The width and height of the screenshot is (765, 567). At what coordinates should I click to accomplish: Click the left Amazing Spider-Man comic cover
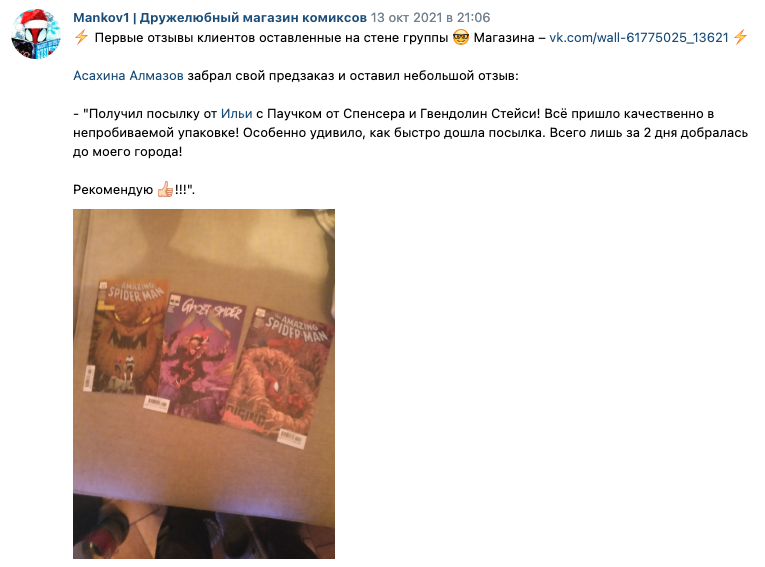click(128, 336)
